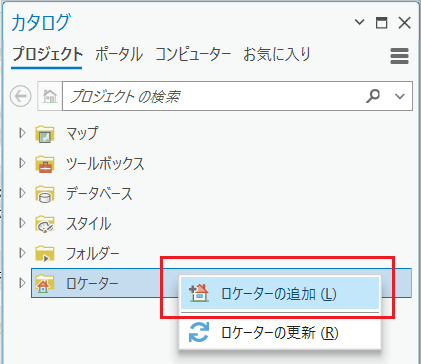Open the お気に入り tab

click(277, 54)
